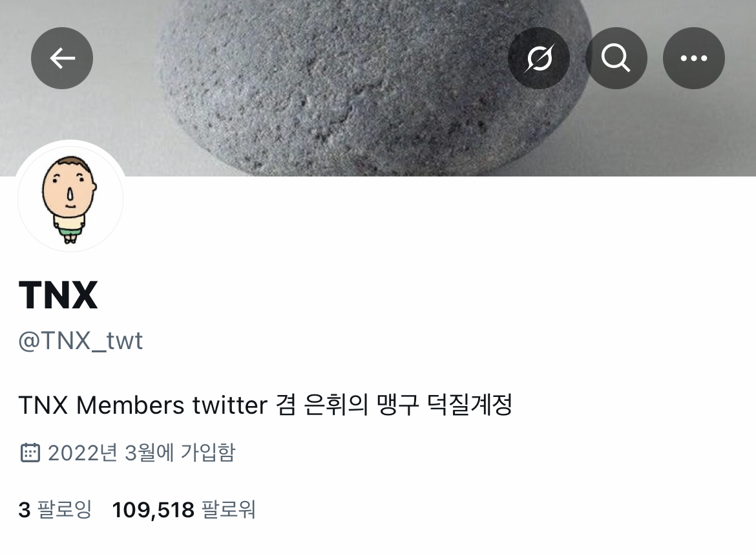Go back using the left arrow button
The width and height of the screenshot is (756, 556).
pos(62,58)
